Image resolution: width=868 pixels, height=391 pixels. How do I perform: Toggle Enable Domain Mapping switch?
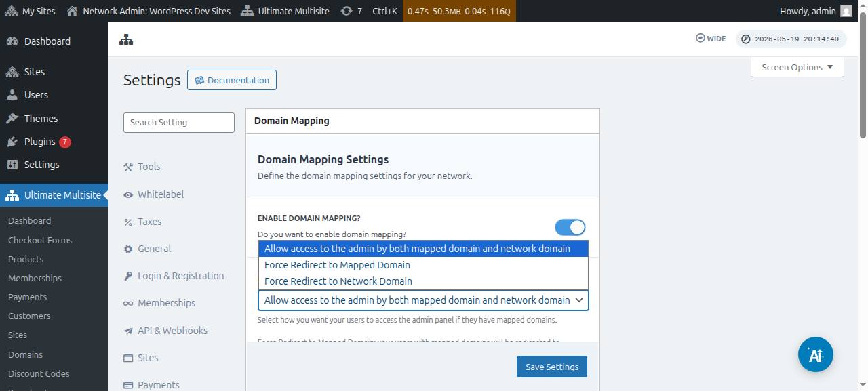point(570,228)
